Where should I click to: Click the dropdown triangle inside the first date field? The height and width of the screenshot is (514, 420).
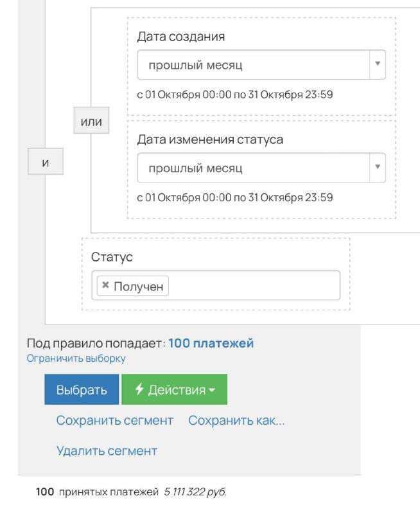pyautogui.click(x=378, y=64)
